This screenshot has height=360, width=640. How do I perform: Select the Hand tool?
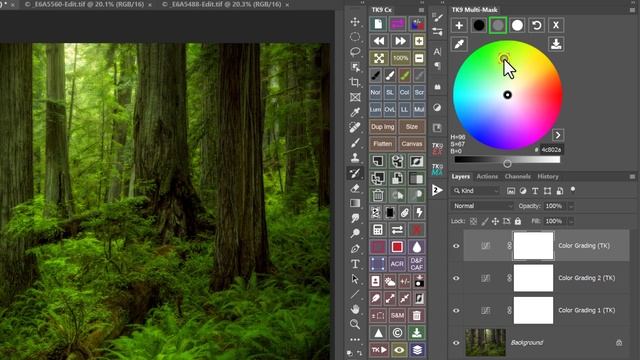[355, 309]
